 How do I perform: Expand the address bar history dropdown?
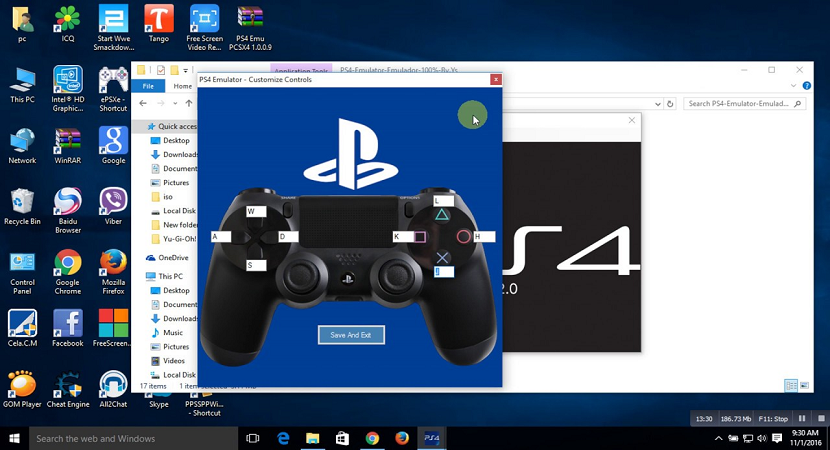click(x=658, y=104)
